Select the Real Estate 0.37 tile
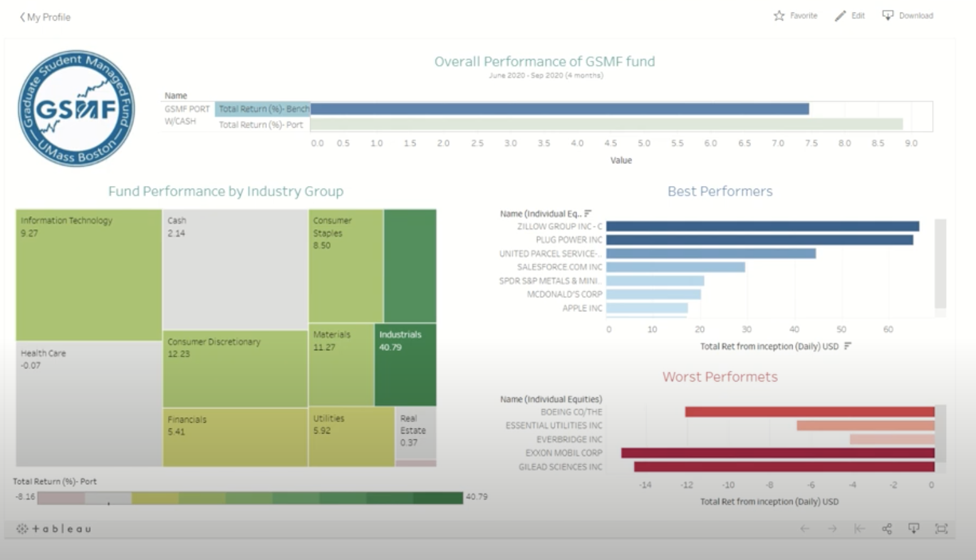Viewport: 976px width, 560px height. click(x=416, y=433)
